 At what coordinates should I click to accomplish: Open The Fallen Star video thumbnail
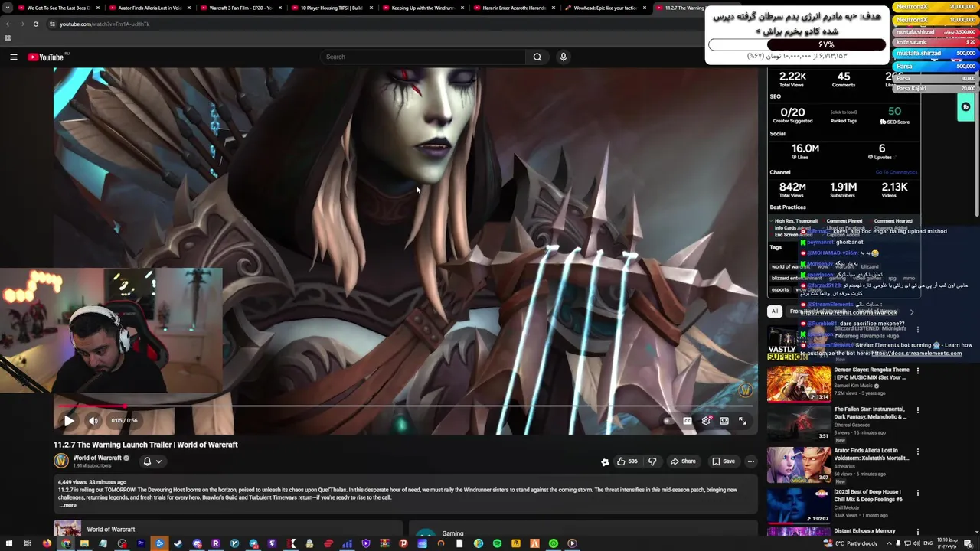799,422
